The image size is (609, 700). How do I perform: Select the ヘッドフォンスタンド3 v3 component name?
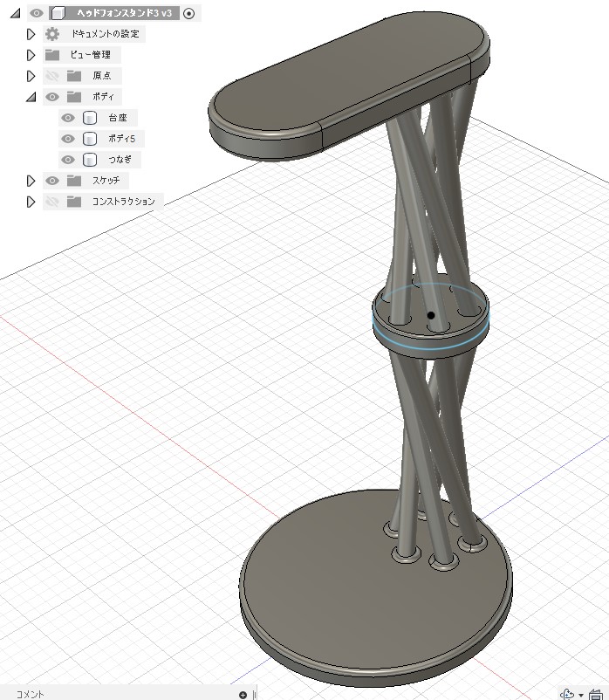click(124, 13)
